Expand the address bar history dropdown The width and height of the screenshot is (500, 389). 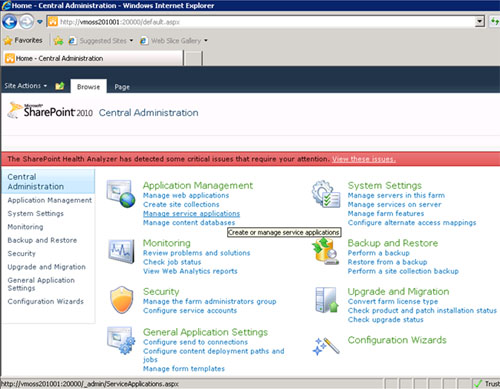[x=479, y=22]
